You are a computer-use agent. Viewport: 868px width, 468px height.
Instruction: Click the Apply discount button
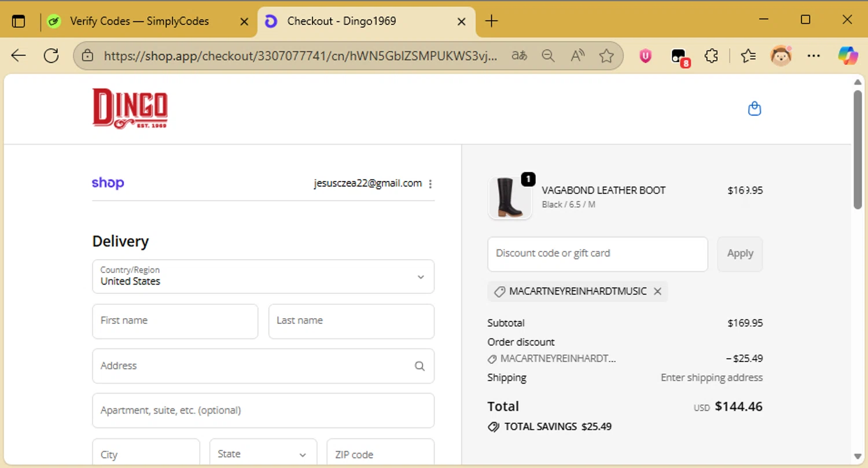tap(740, 254)
